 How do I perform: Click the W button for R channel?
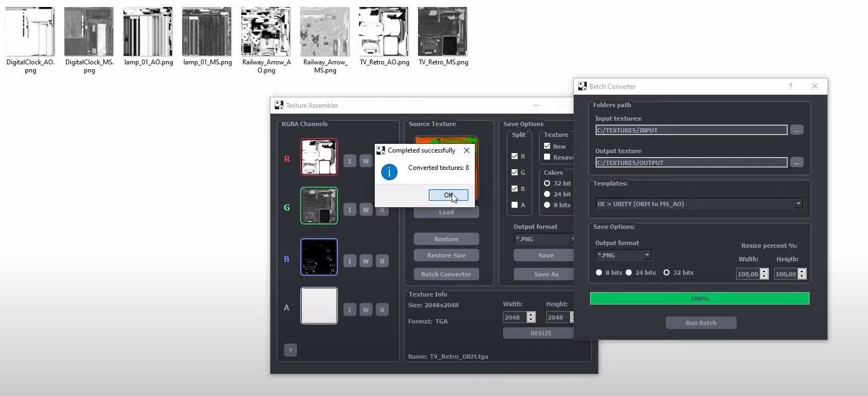(366, 161)
